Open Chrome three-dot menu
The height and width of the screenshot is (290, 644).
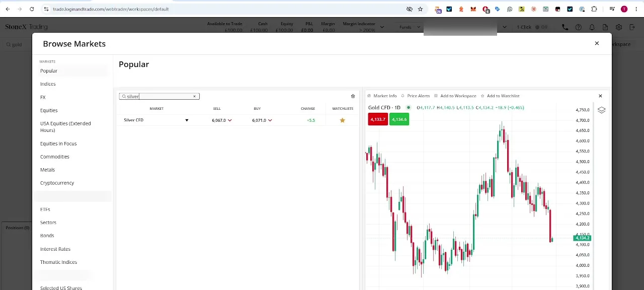click(635, 9)
